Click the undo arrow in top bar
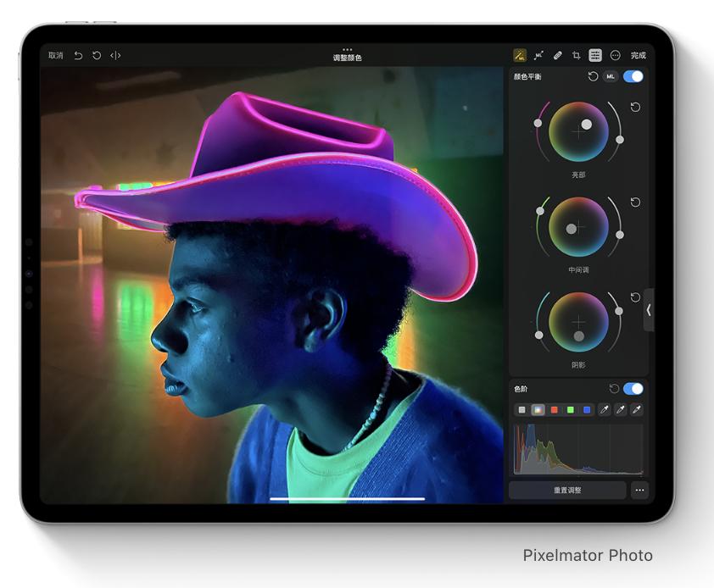The image size is (714, 588). coord(79,54)
